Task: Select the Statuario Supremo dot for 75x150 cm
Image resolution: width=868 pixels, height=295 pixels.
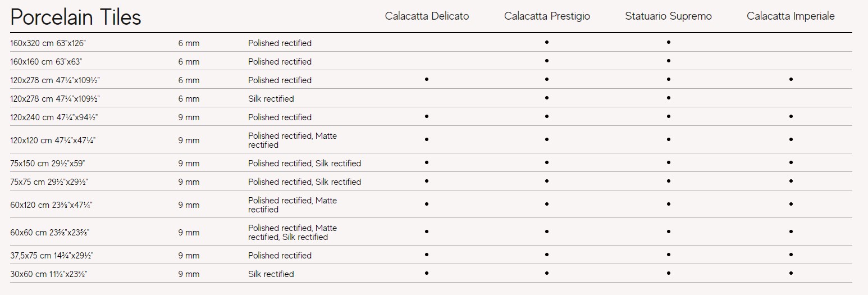Action: coord(669,162)
